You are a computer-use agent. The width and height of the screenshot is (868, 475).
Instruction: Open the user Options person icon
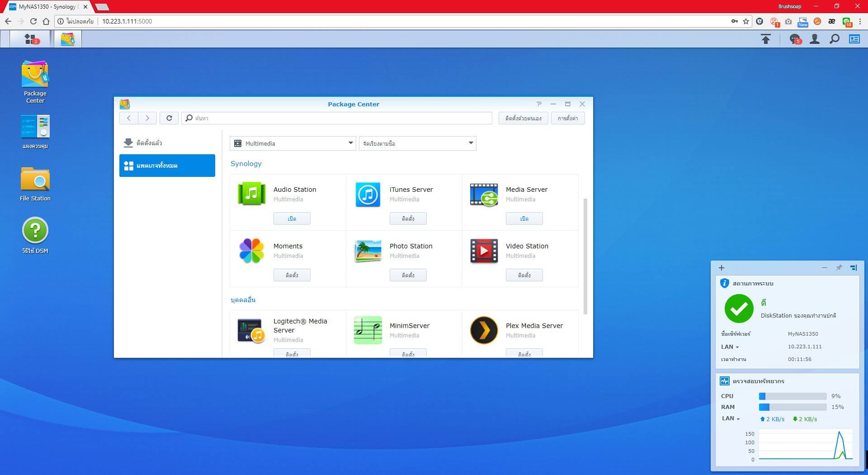point(815,39)
